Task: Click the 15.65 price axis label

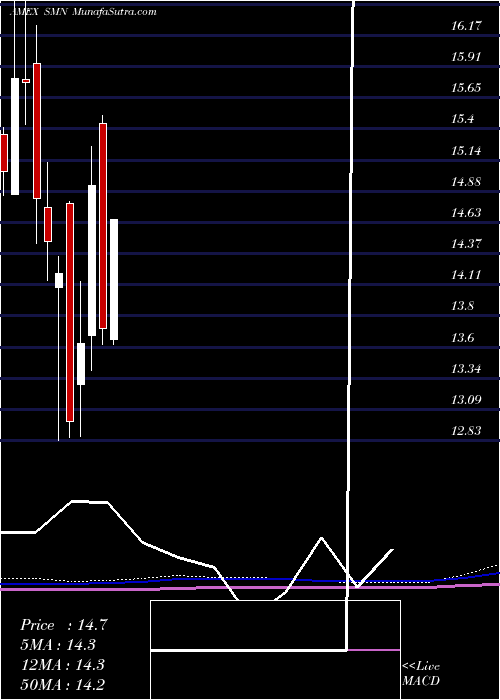Action: (467, 88)
